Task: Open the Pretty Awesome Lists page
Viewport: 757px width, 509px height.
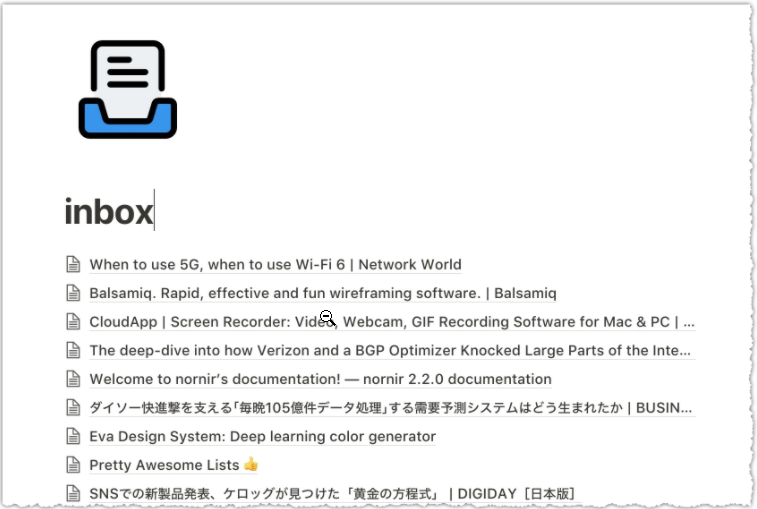Action: click(174, 465)
